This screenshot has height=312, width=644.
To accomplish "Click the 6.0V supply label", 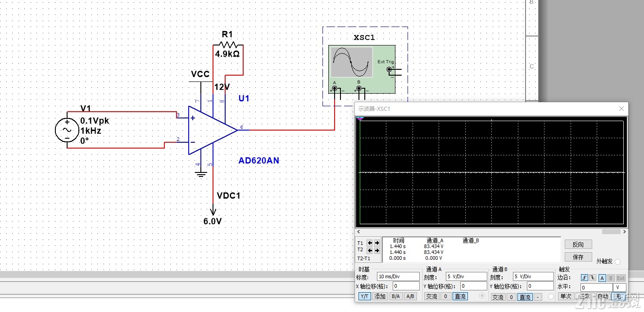I will [213, 221].
